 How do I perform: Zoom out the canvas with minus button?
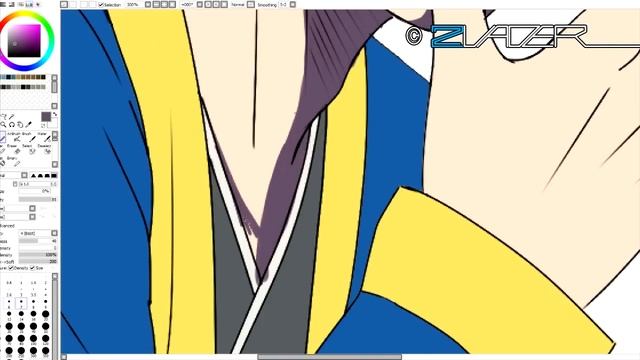(x=156, y=4)
